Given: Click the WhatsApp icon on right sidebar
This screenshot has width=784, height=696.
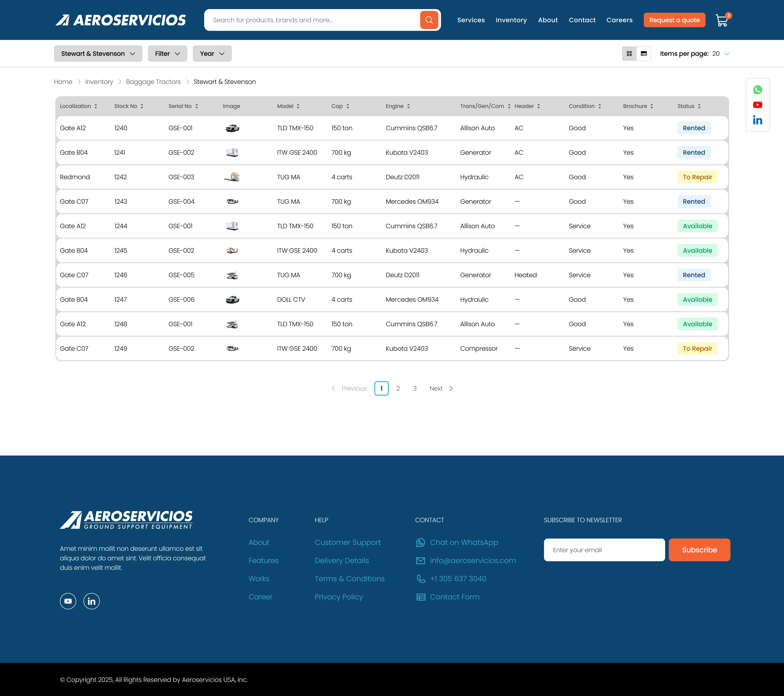Looking at the screenshot, I should (757, 90).
